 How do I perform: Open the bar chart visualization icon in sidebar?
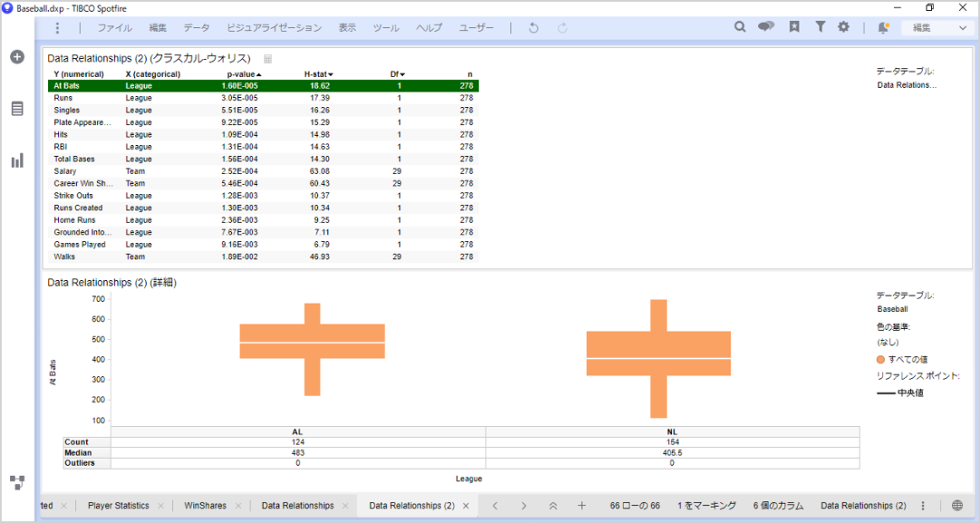[17, 160]
